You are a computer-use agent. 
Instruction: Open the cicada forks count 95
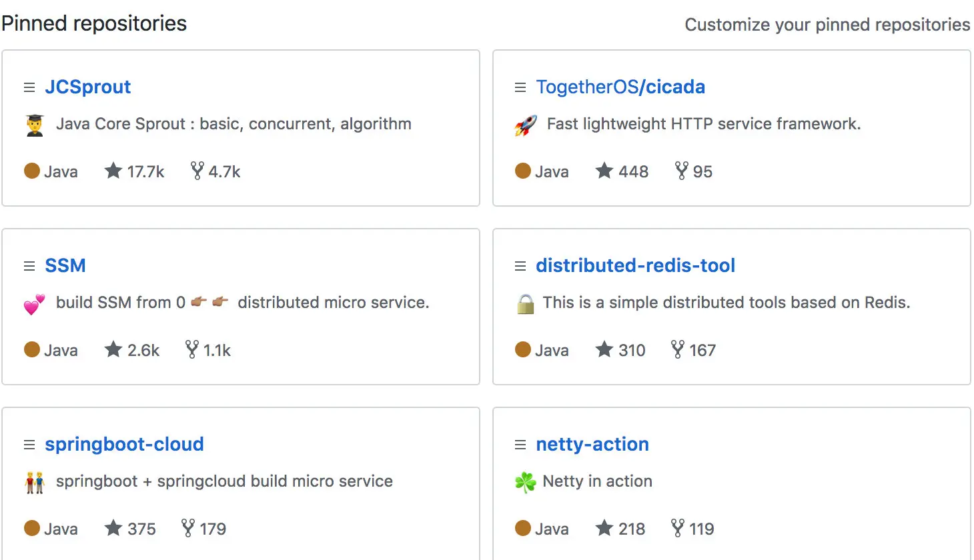694,171
